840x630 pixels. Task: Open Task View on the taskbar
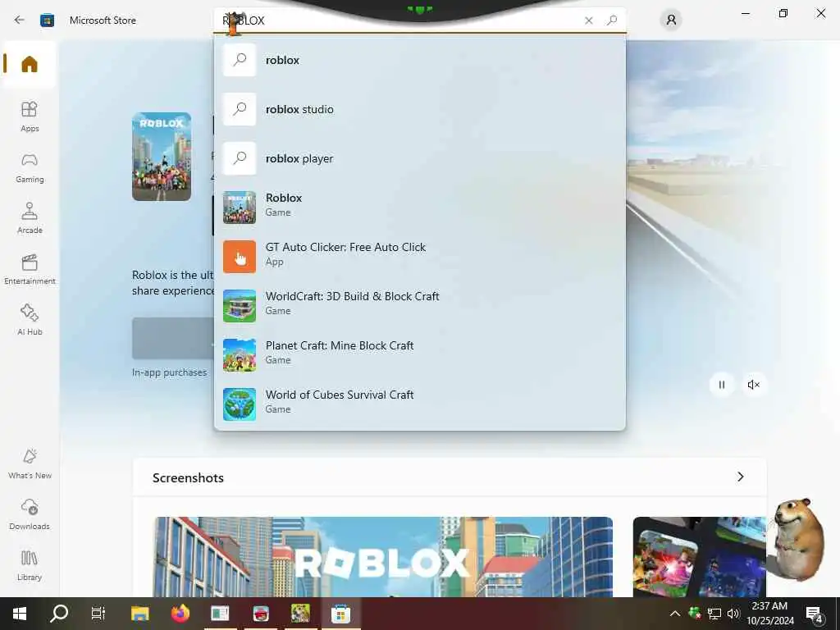tap(98, 614)
